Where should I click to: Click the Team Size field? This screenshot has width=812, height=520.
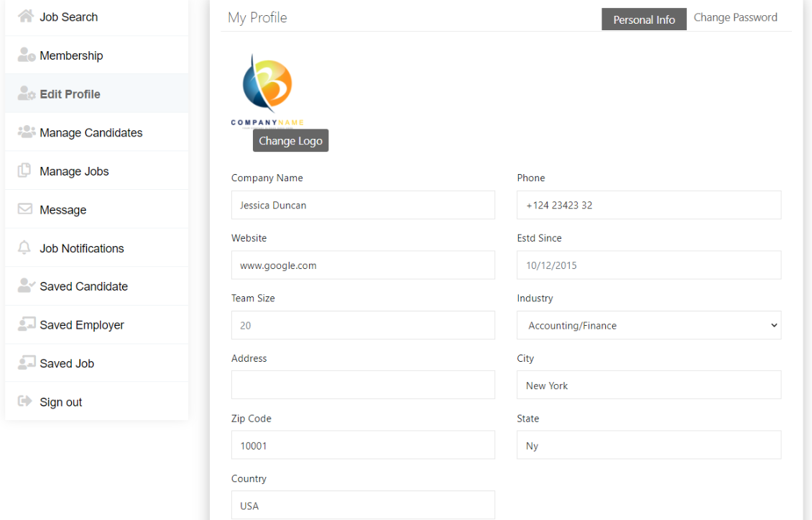363,325
